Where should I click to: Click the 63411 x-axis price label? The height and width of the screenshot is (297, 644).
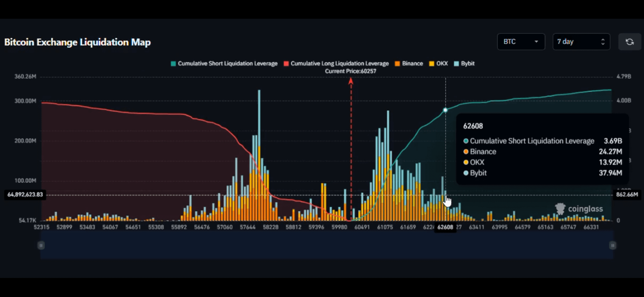click(477, 227)
